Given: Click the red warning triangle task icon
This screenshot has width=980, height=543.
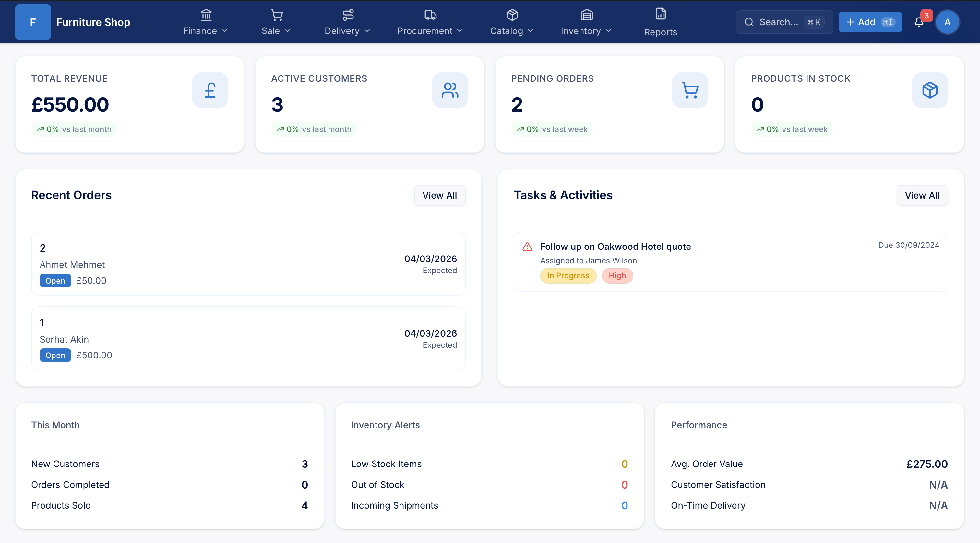Looking at the screenshot, I should coord(527,247).
